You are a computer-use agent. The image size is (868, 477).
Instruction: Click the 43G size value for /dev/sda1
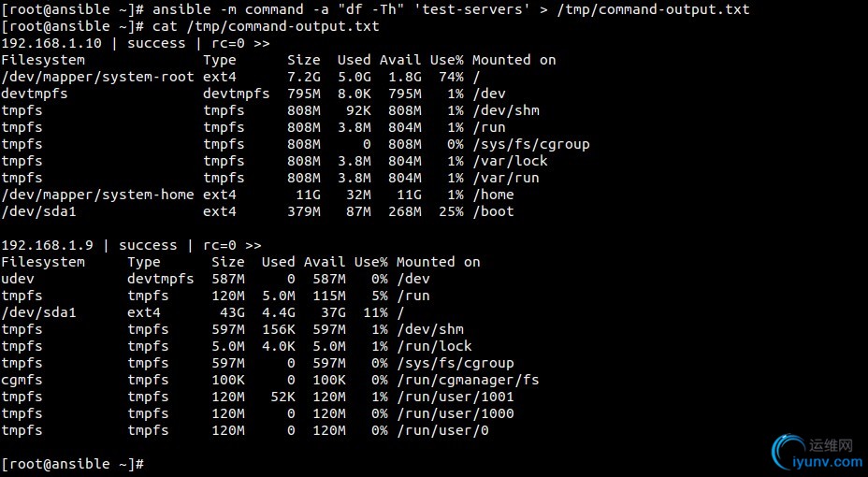(232, 312)
